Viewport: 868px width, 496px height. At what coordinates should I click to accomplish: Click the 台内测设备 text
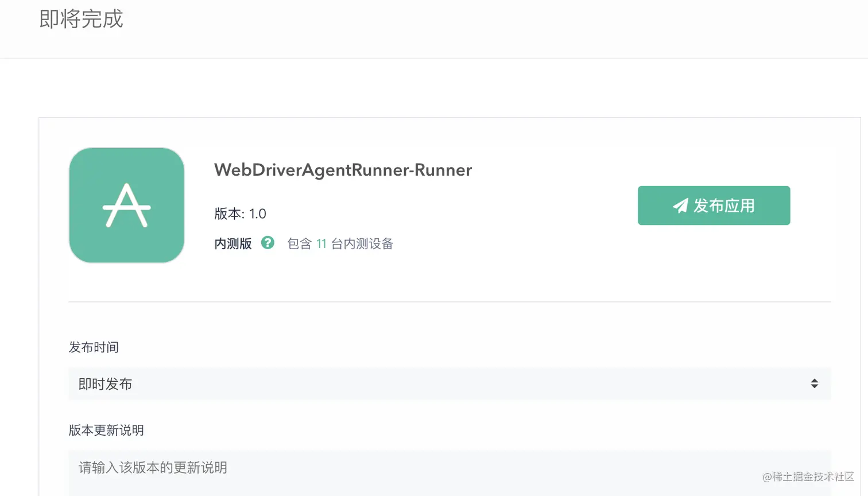[362, 244]
